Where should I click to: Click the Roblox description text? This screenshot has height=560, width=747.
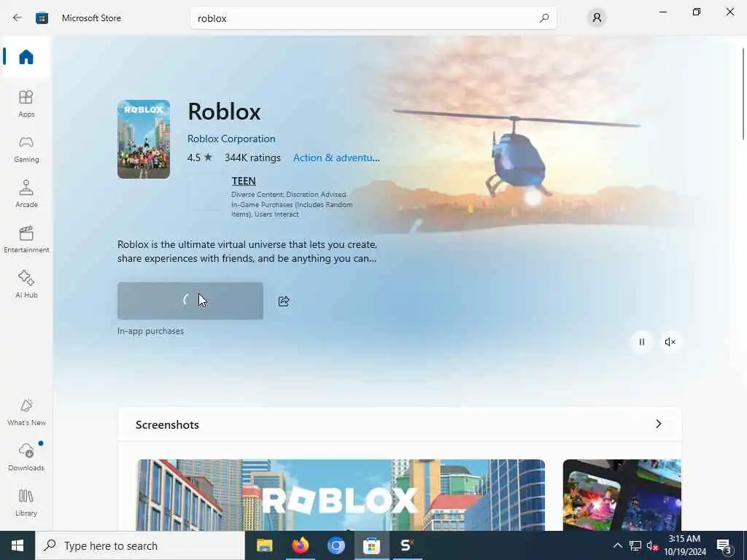[247, 252]
